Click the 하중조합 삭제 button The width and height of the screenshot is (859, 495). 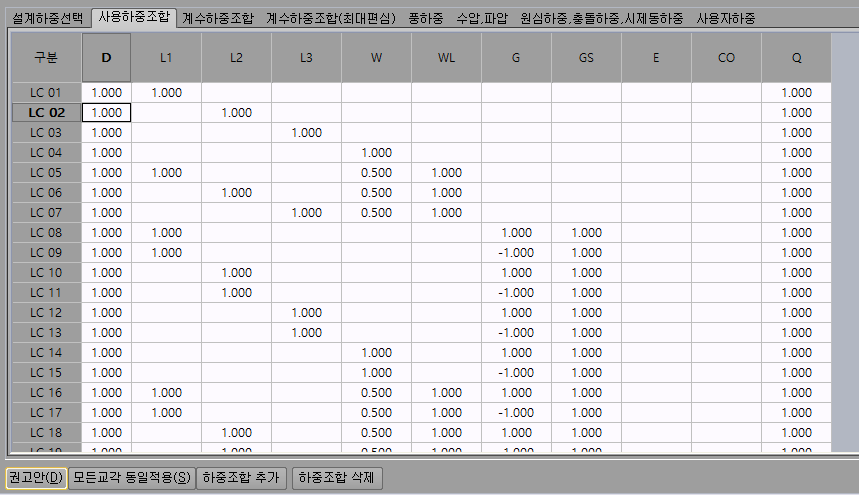[x=336, y=478]
